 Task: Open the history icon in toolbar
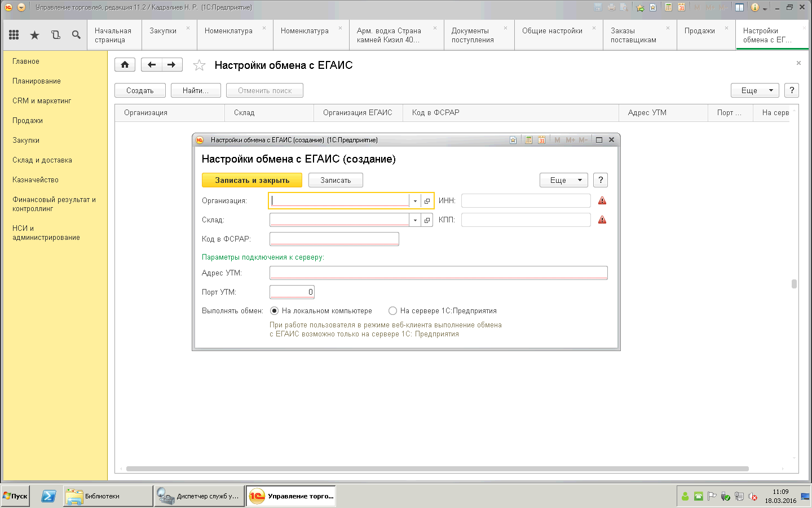coord(55,35)
